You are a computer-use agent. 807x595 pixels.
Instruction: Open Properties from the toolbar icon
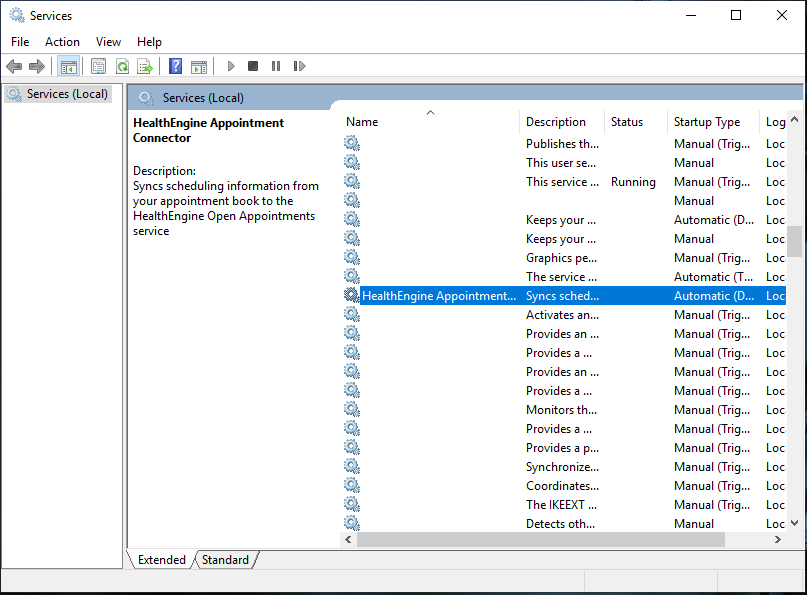tap(98, 67)
